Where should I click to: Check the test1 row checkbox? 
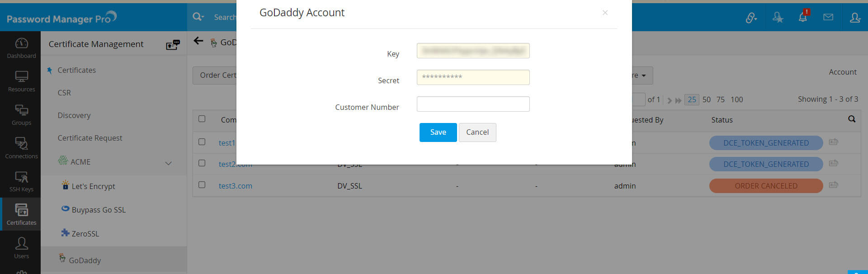point(202,142)
